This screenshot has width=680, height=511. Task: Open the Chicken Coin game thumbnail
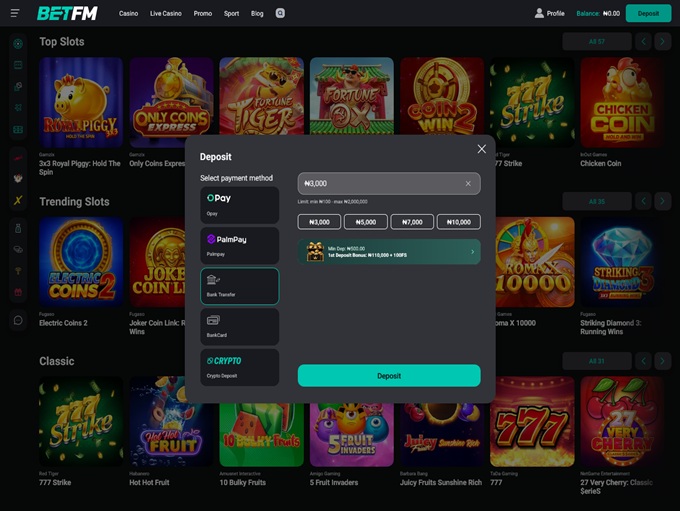point(622,102)
